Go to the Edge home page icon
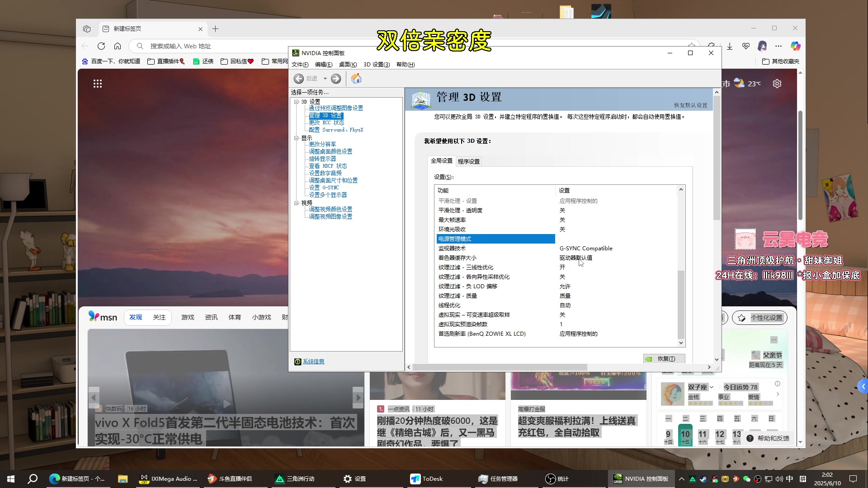 [118, 46]
